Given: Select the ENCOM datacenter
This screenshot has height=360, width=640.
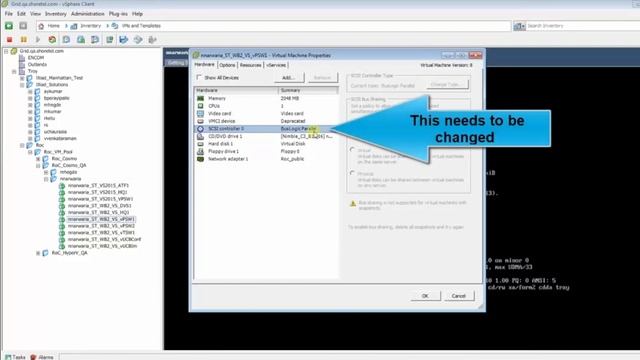Looking at the screenshot, I should [x=36, y=58].
